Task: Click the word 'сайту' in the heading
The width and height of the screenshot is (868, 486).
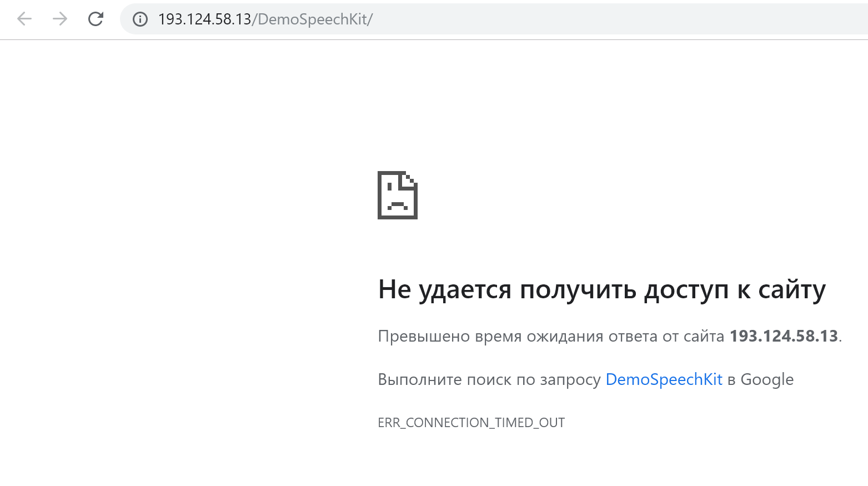Action: coord(792,290)
